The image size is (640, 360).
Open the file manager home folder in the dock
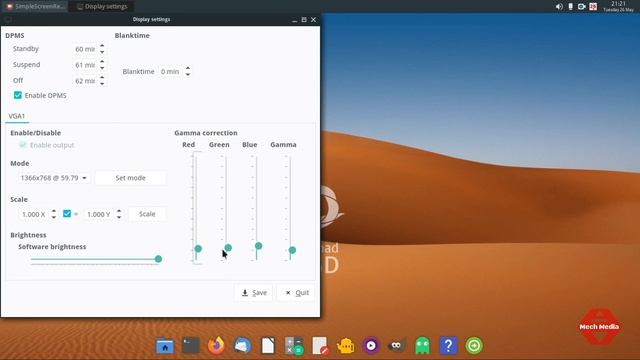(165, 346)
